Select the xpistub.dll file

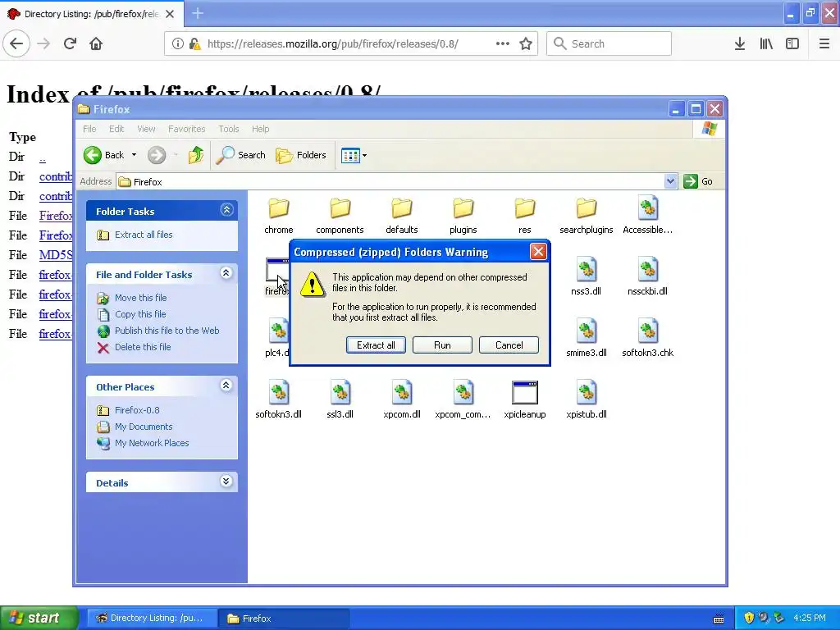click(x=586, y=400)
